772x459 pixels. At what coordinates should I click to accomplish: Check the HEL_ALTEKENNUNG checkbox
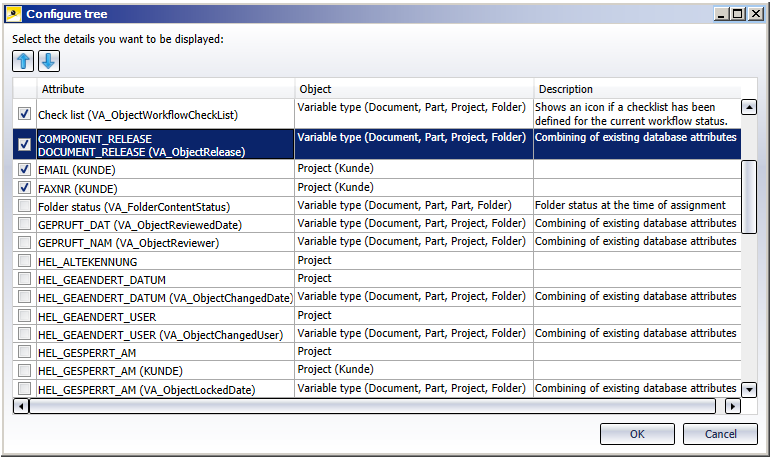point(25,261)
